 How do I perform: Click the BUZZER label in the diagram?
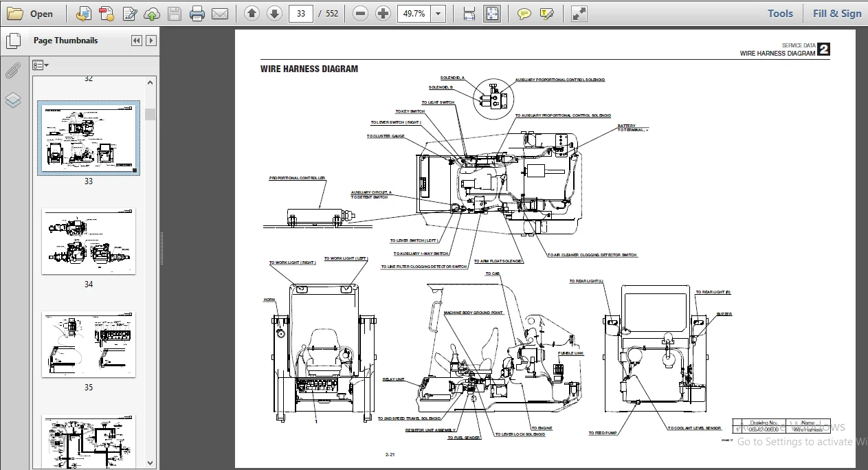tap(724, 314)
